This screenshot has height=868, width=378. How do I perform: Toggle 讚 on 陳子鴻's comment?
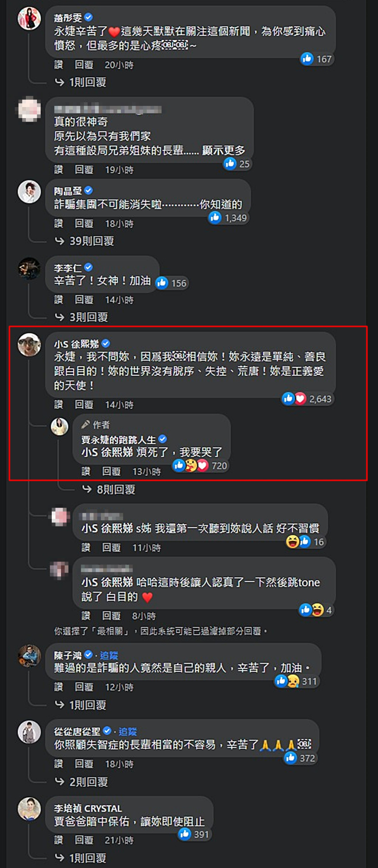pyautogui.click(x=59, y=687)
